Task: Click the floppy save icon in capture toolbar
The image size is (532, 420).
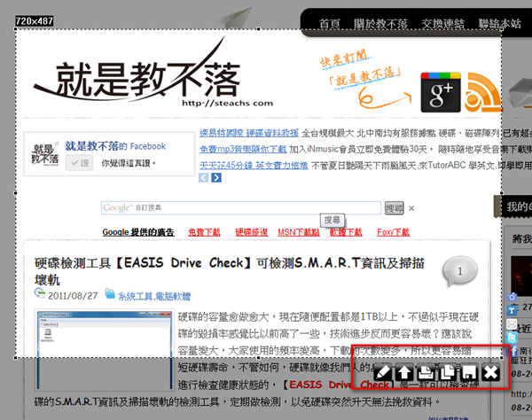Action: click(x=469, y=372)
